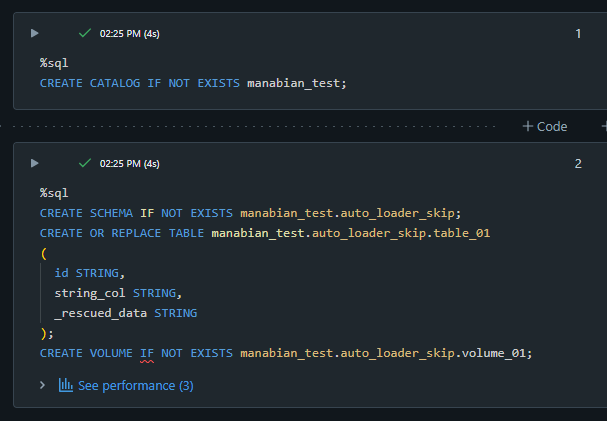Click the 02:25 PM run time on cell 1
Viewport: 607px width, 421px height.
129,34
